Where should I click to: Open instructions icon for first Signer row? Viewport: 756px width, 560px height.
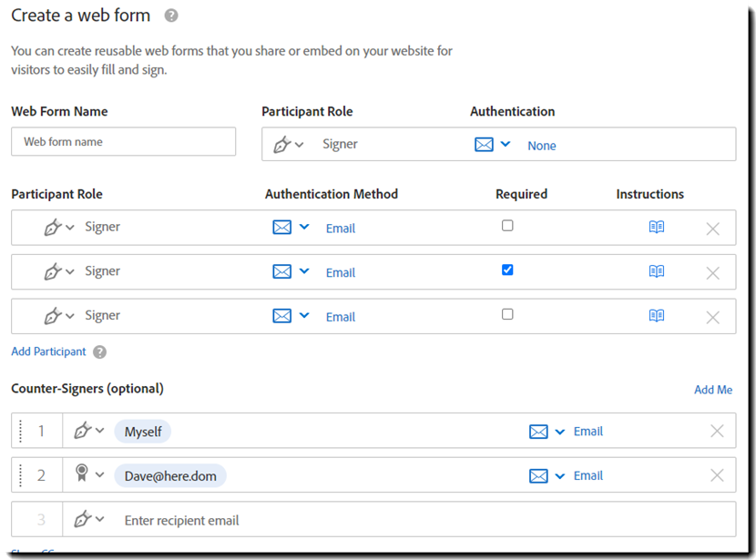tap(656, 228)
